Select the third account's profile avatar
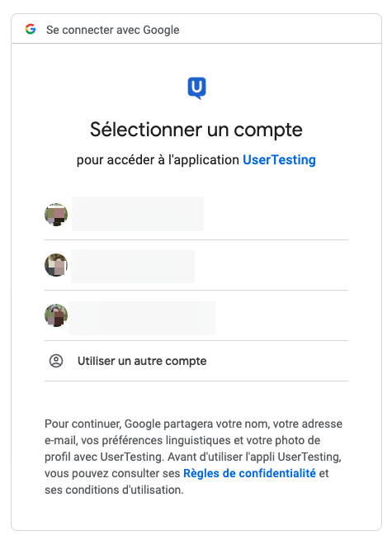 click(x=56, y=315)
